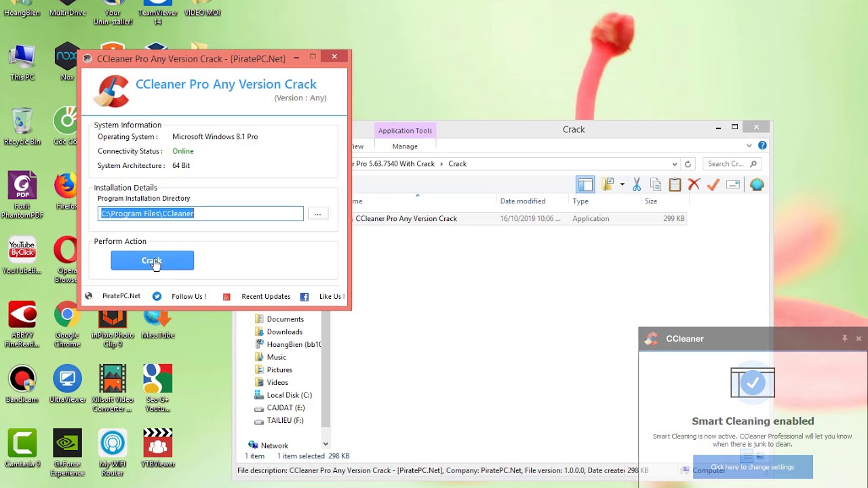Open Pictures in the navigation pane
Screen dimensions: 868x488
(279, 370)
